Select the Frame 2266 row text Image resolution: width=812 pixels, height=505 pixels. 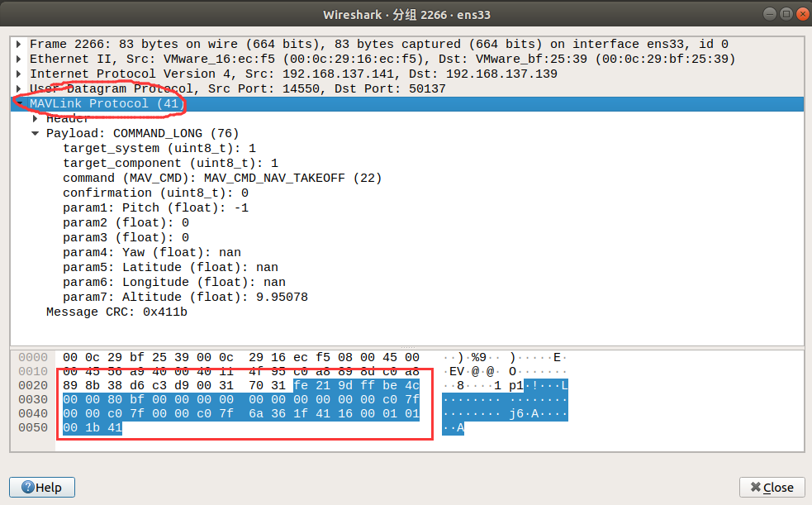379,44
